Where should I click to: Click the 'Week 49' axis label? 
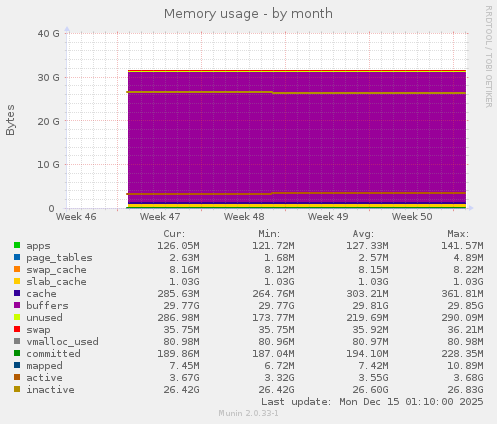[328, 217]
